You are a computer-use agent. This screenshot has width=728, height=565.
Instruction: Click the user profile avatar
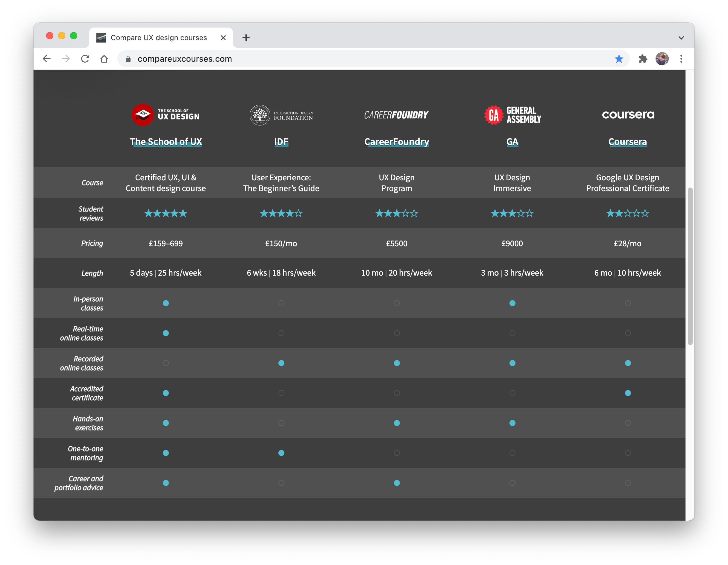click(662, 59)
